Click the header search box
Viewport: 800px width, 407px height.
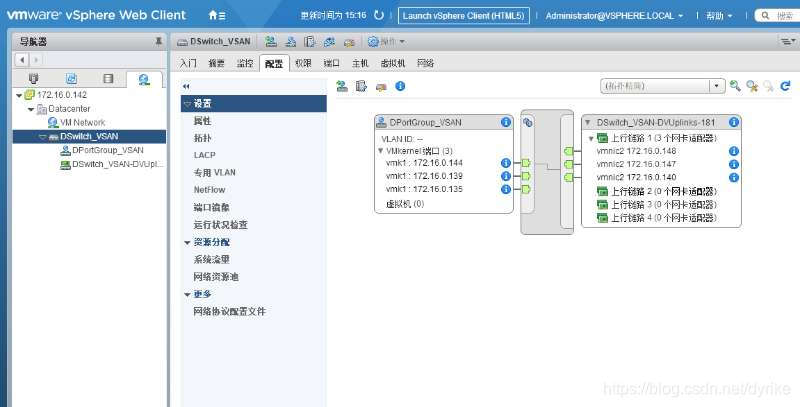[778, 16]
